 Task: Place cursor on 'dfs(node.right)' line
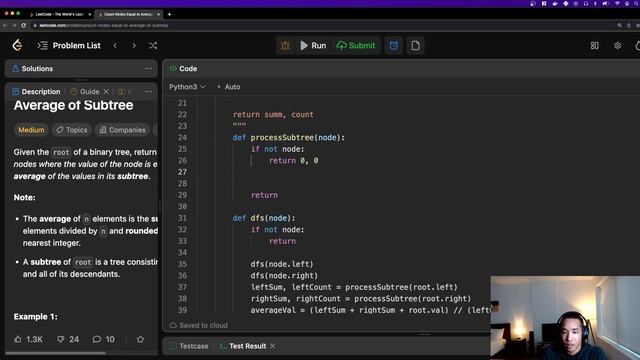284,276
